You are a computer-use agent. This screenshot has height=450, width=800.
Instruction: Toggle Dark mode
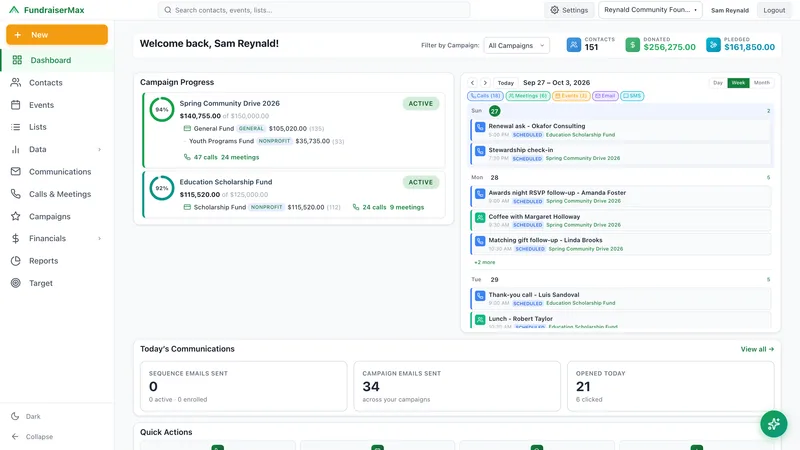coord(27,416)
